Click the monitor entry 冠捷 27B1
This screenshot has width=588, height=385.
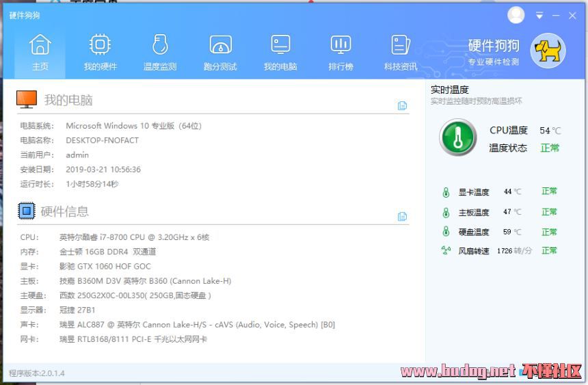tap(77, 310)
